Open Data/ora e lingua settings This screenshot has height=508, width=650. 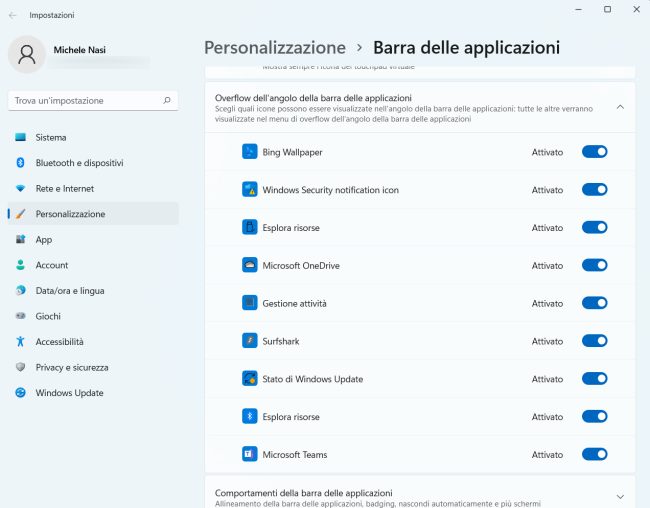tap(93, 290)
